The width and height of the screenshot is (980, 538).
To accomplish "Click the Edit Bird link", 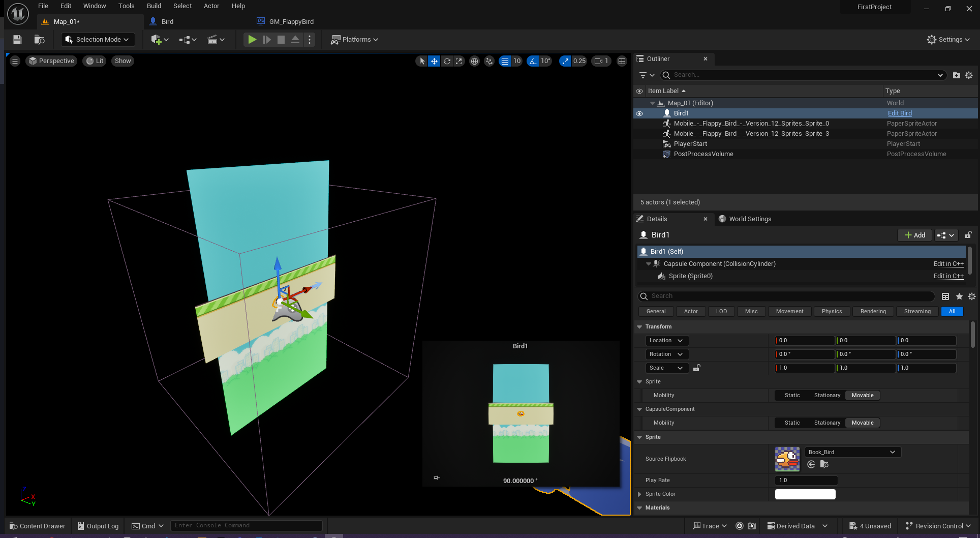I will click(x=900, y=113).
